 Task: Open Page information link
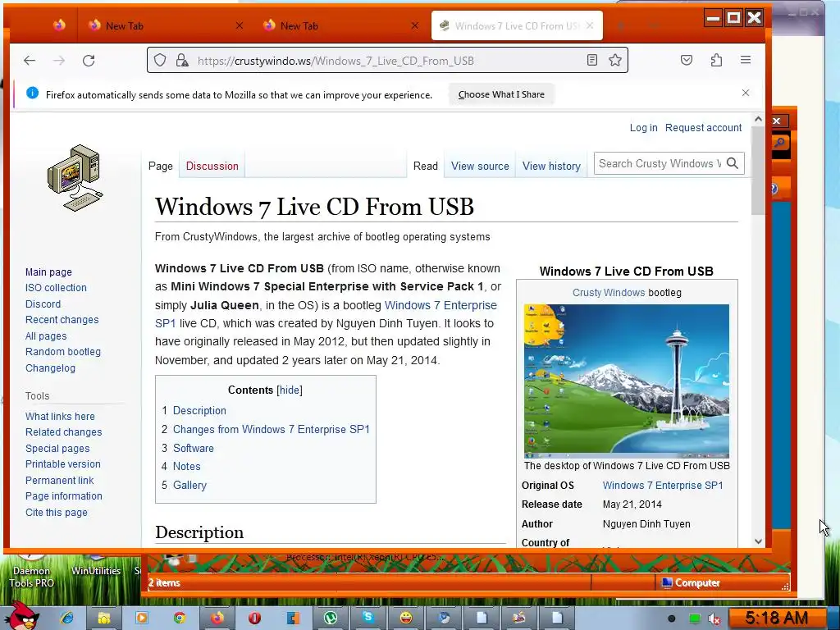pos(64,496)
